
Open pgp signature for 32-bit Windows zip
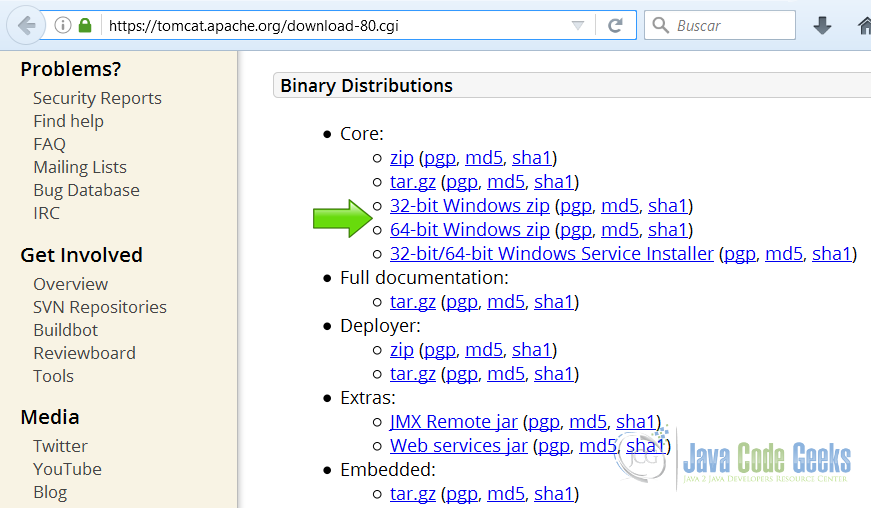(576, 206)
